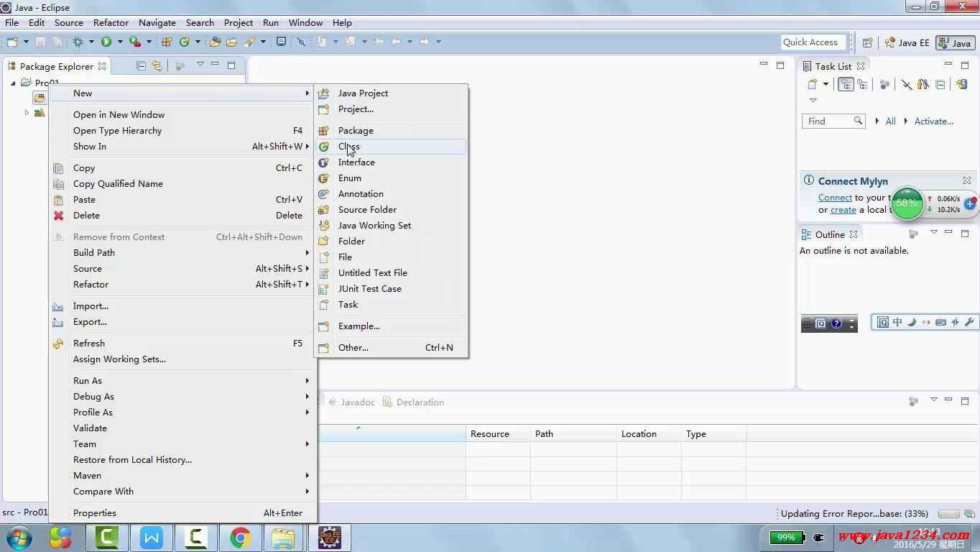Viewport: 980px width, 552px height.
Task: Click the Updating Error Reports progress bar
Action: pos(948,514)
